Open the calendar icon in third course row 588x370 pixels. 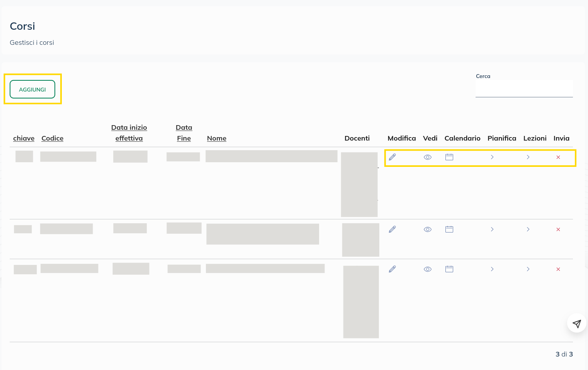pyautogui.click(x=449, y=269)
